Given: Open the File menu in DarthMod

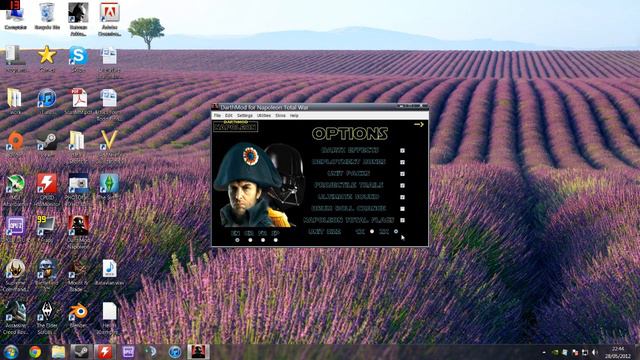Looking at the screenshot, I should coord(217,116).
